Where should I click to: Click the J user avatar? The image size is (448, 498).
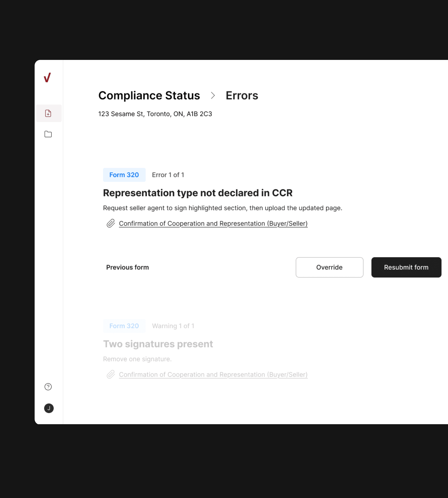coord(49,408)
